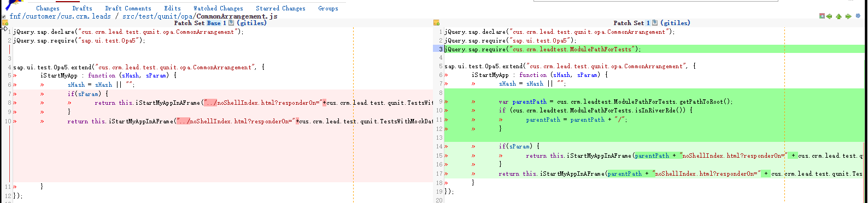The width and height of the screenshot is (868, 203).
Task: Open left side gitiles link
Action: click(x=252, y=23)
